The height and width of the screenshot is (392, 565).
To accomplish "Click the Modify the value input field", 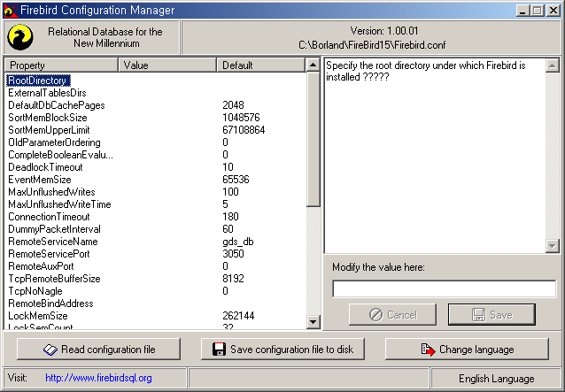I will (444, 288).
